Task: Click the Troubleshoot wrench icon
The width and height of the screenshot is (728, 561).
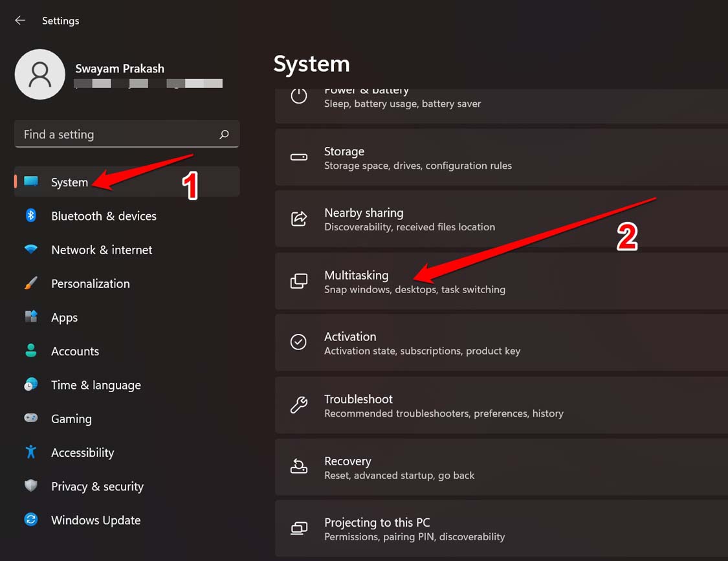Action: (x=298, y=405)
